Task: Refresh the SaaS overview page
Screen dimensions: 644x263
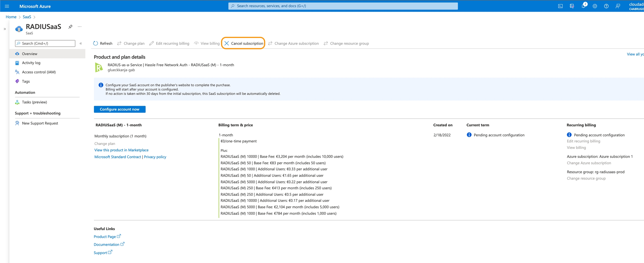Action: [x=103, y=43]
